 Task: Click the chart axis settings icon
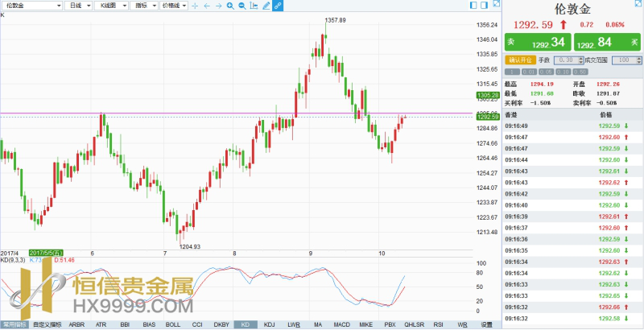[x=254, y=6]
